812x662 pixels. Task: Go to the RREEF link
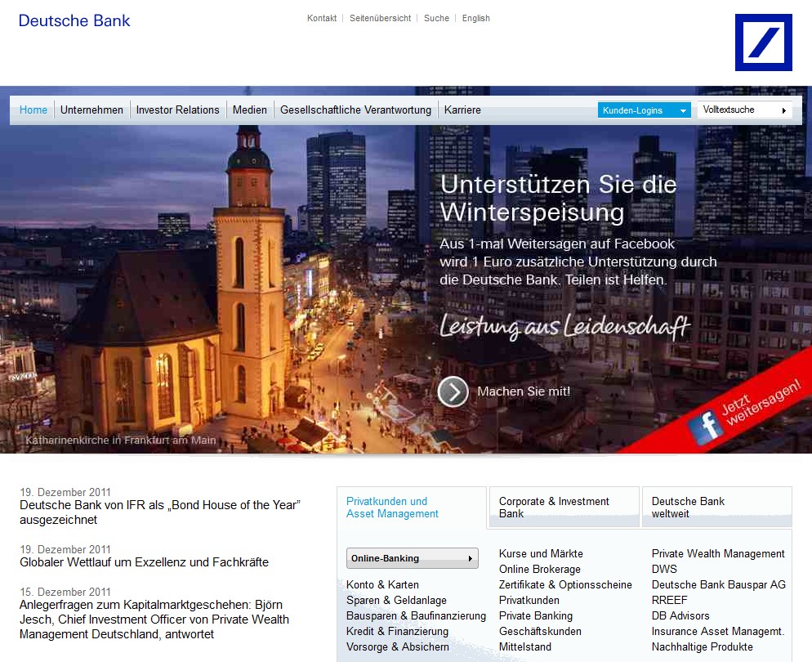tap(670, 601)
